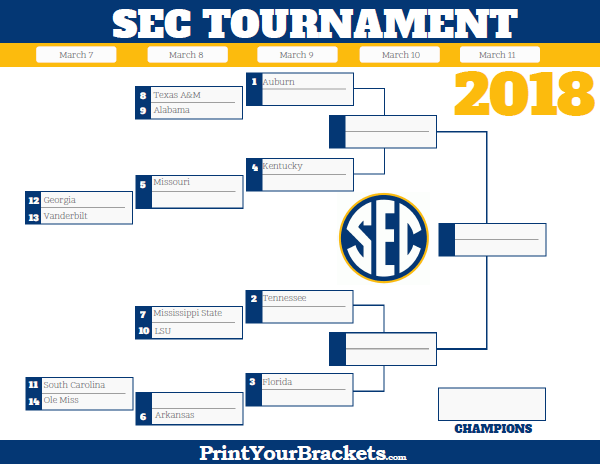
Task: Click the March 9 date label
Action: (295, 55)
